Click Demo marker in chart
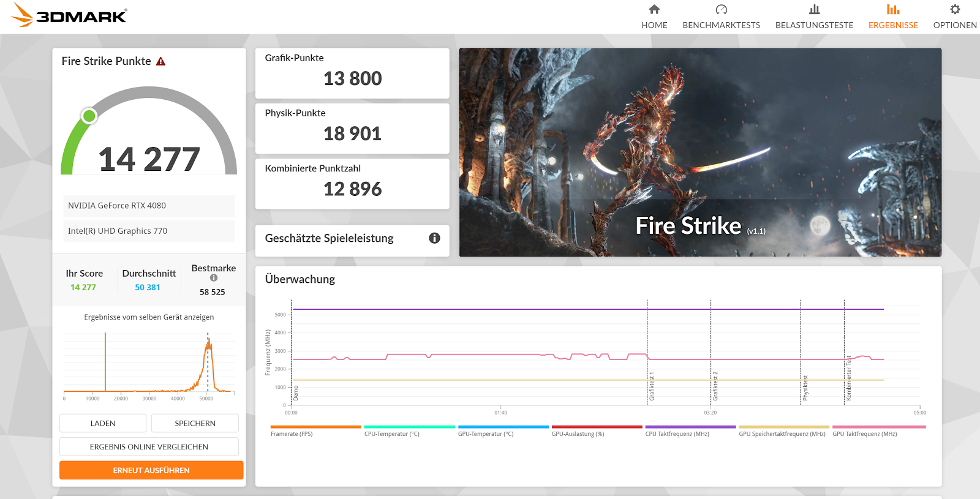 [x=296, y=392]
